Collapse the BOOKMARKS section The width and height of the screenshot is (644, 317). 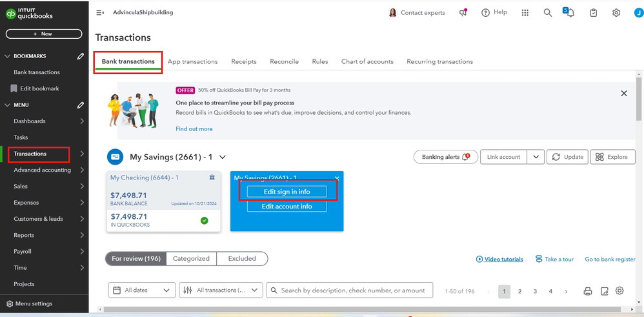coord(7,56)
